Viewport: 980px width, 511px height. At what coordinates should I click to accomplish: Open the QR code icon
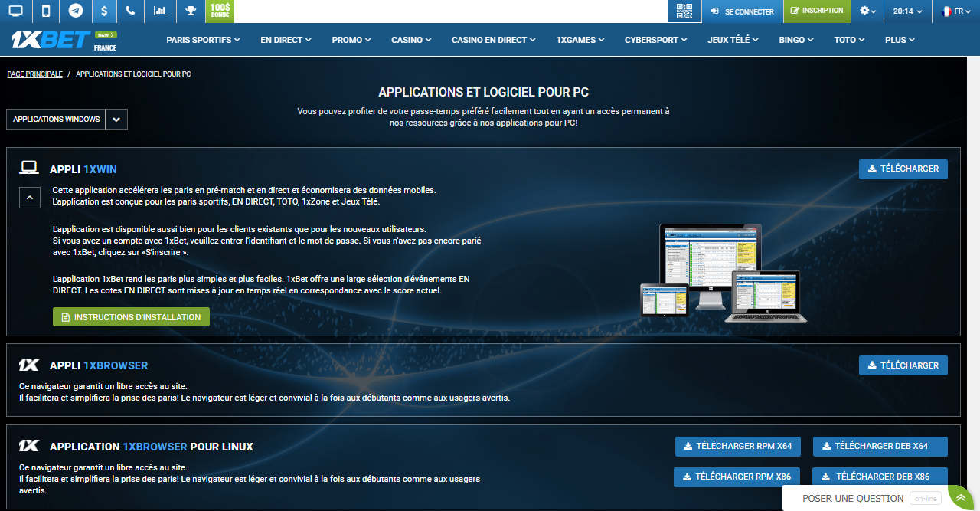(684, 11)
